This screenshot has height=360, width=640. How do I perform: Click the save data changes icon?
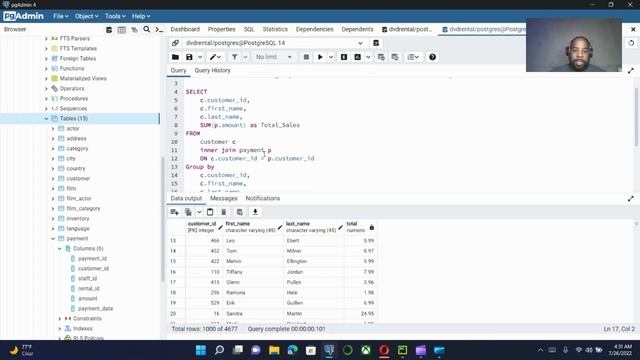coord(240,212)
